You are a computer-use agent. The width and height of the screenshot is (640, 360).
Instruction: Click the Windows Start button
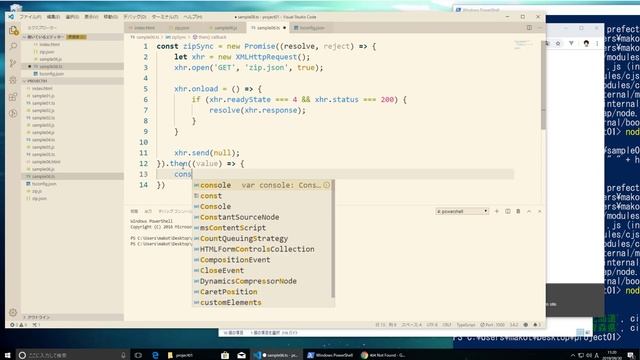(x=7, y=355)
